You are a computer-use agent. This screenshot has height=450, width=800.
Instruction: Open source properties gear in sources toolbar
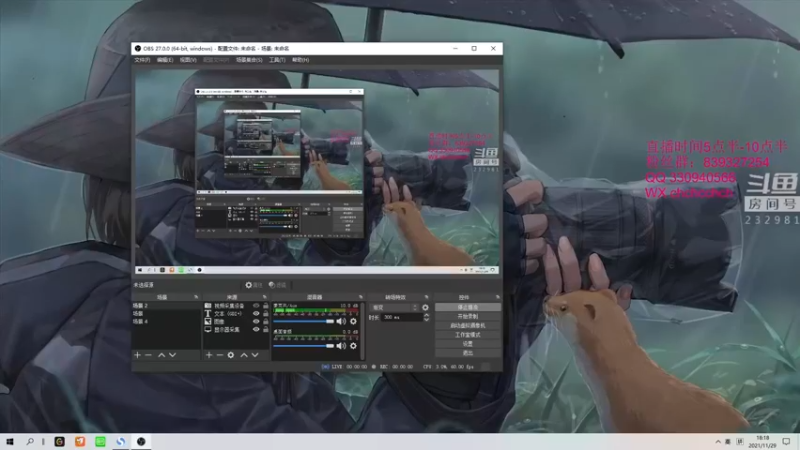tap(231, 355)
